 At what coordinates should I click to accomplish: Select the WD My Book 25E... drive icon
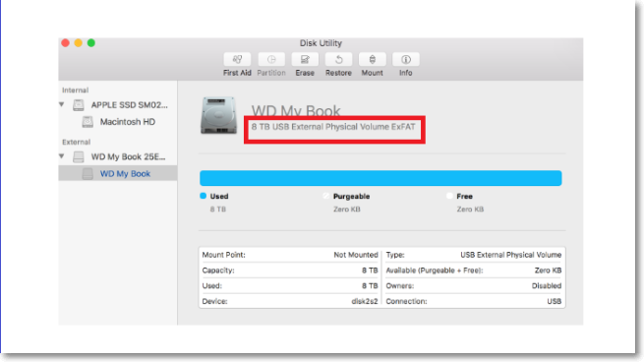click(x=79, y=157)
